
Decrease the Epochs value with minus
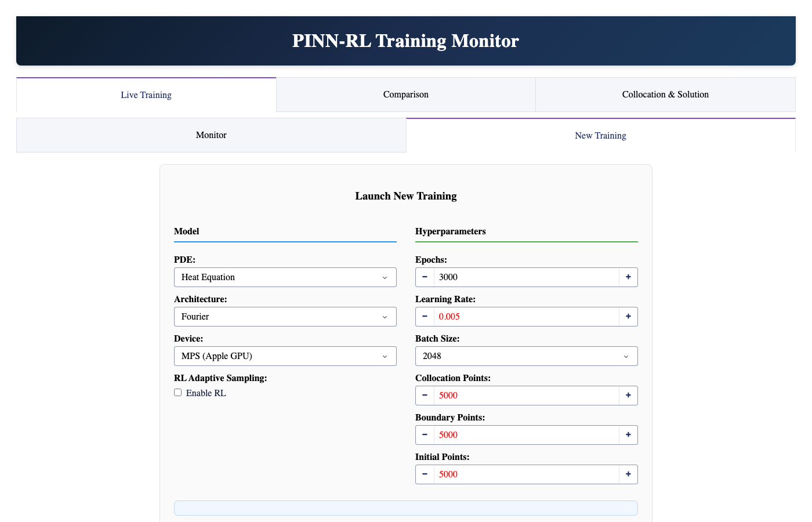(x=425, y=277)
